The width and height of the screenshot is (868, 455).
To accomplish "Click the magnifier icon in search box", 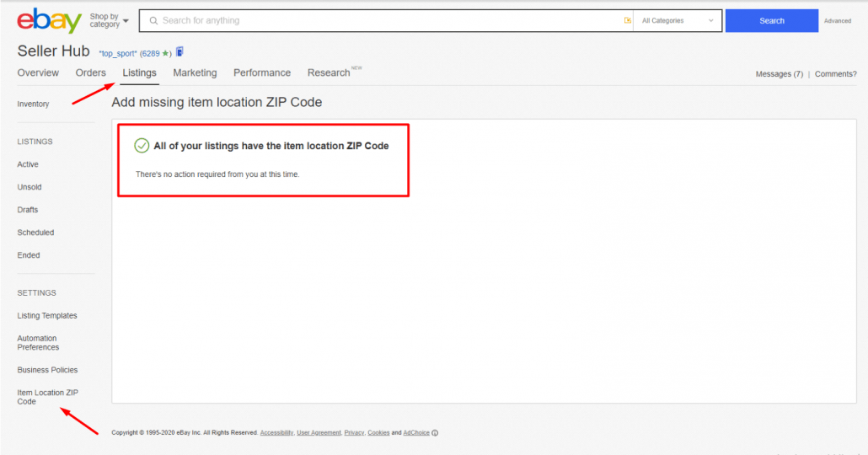I will point(154,20).
